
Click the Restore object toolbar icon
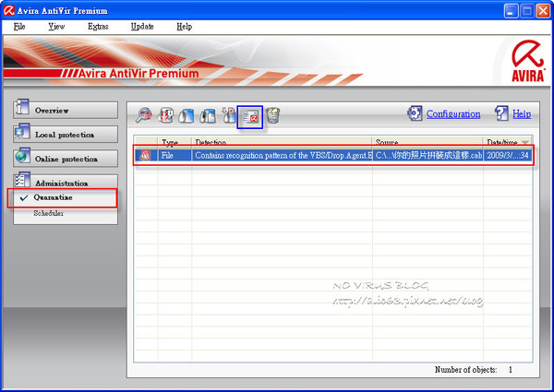click(x=187, y=115)
